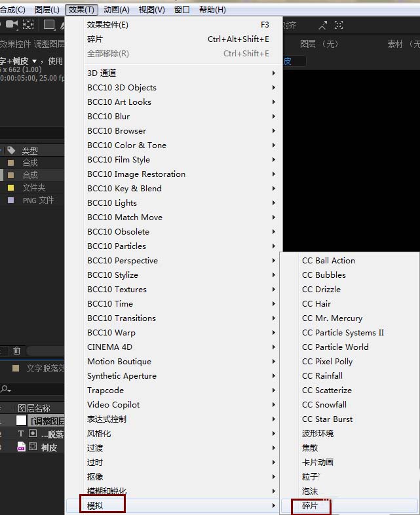The width and height of the screenshot is (420, 515).
Task: Choose CC Pixel Polly effect
Action: pyautogui.click(x=350, y=361)
